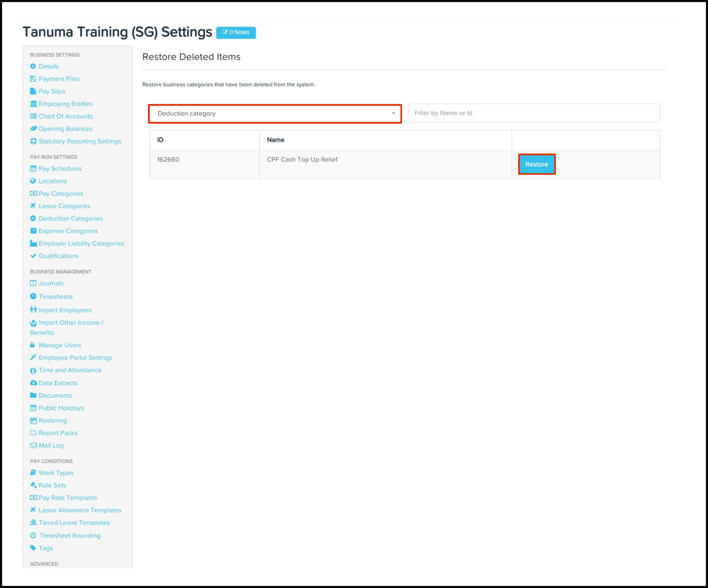This screenshot has height=588, width=708.
Task: Click the leaf icon for Opening Balances
Action: coord(33,129)
